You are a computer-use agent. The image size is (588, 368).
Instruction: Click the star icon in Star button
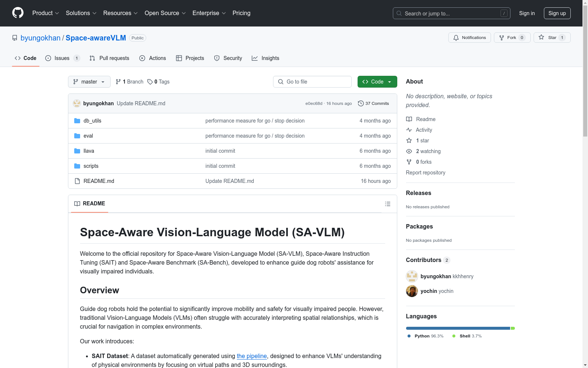point(541,37)
